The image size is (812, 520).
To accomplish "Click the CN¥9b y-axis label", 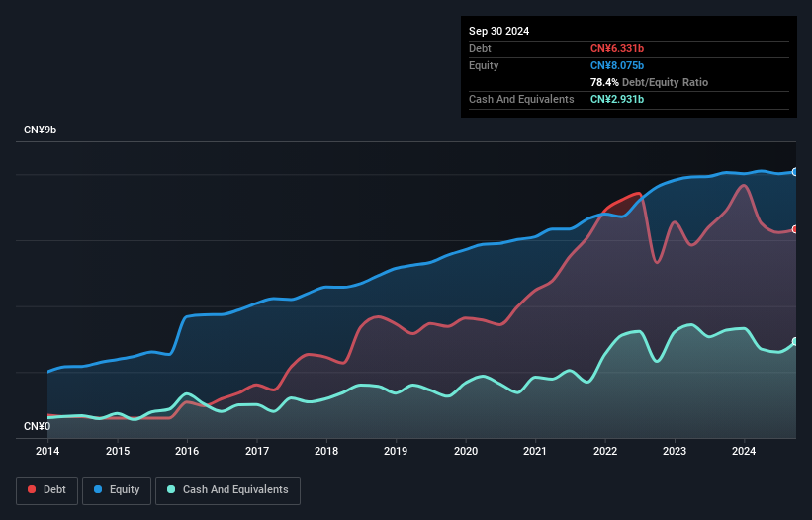I will pyautogui.click(x=40, y=130).
